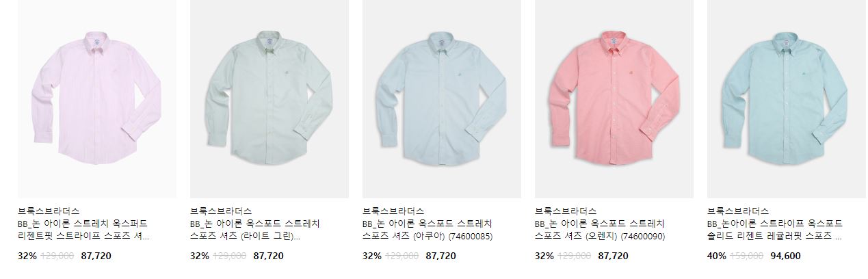This screenshot has width=868, height=279.
Task: Click brand name above light green shirt title
Action: pos(221,211)
